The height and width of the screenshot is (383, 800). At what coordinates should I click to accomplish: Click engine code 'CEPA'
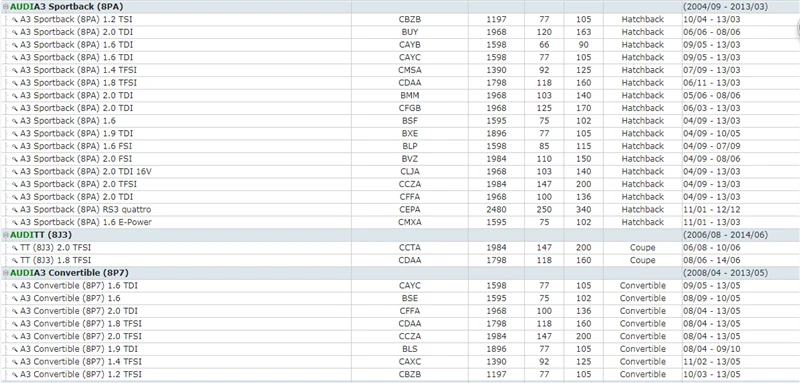[410, 210]
